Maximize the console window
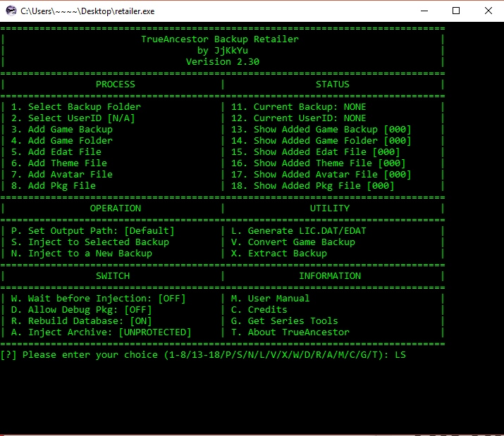This screenshot has height=436, width=504. (456, 11)
